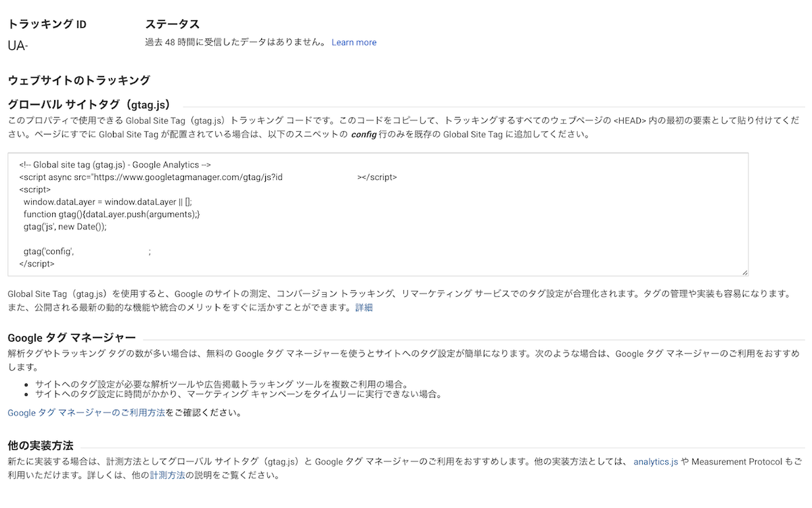This screenshot has width=812, height=508.
Task: Click the ウェブサイトのトラッキング heading
Action: click(x=78, y=80)
